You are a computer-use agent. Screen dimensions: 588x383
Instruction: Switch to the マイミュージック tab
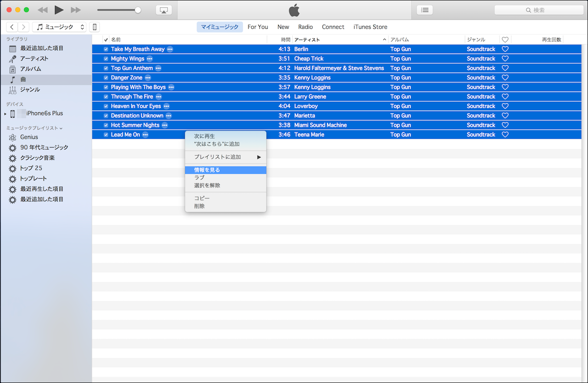pyautogui.click(x=220, y=27)
